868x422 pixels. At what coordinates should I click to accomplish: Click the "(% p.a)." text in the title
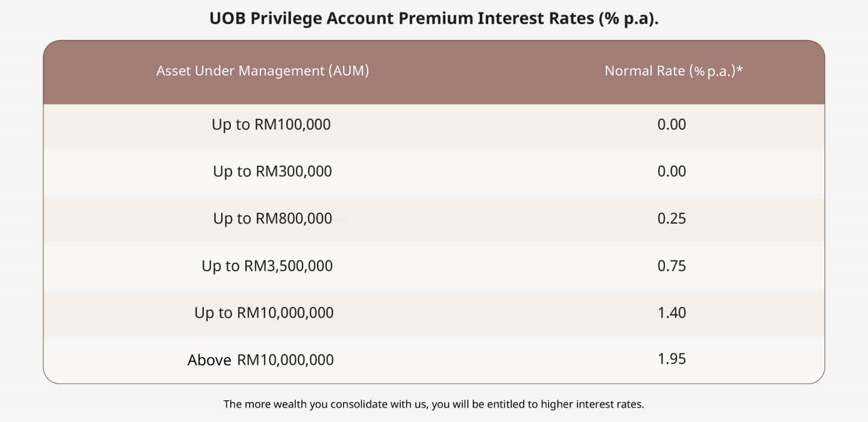click(x=629, y=19)
